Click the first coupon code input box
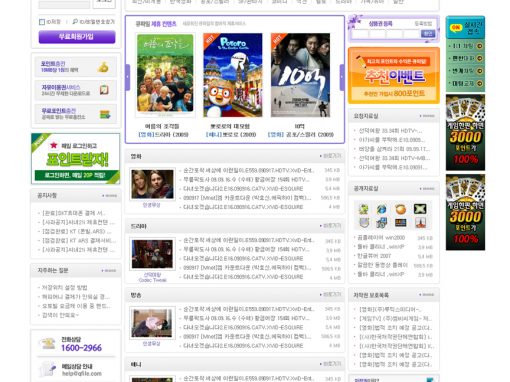The image size is (510, 382). pyautogui.click(x=360, y=34)
